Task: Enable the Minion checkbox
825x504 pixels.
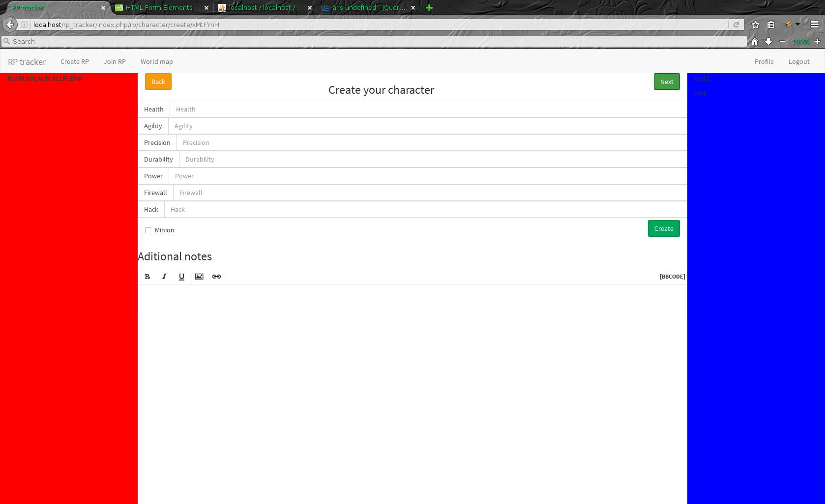Action: point(148,230)
